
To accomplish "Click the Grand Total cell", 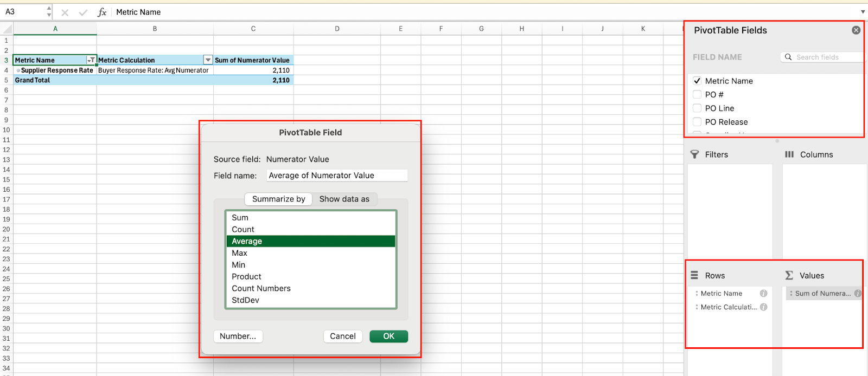I will [55, 80].
